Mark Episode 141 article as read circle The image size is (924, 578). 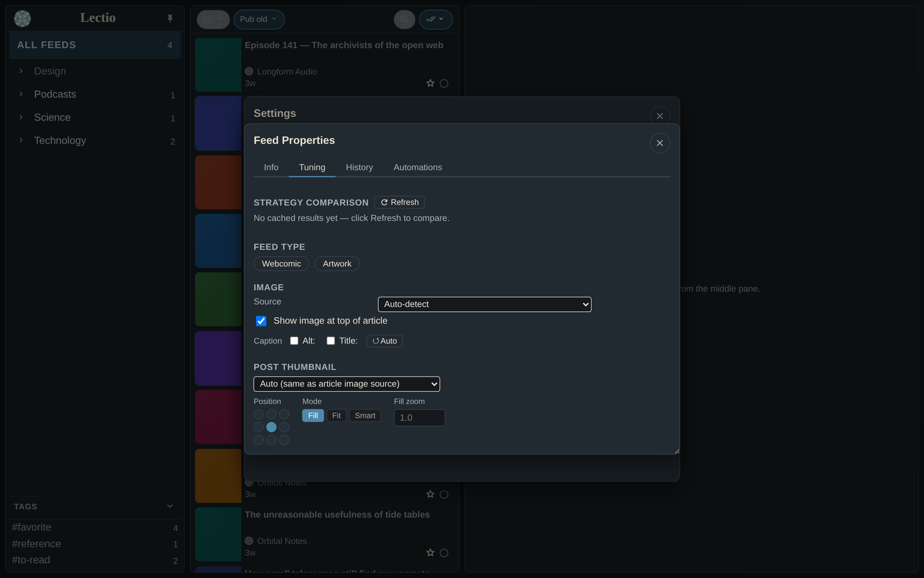point(444,83)
